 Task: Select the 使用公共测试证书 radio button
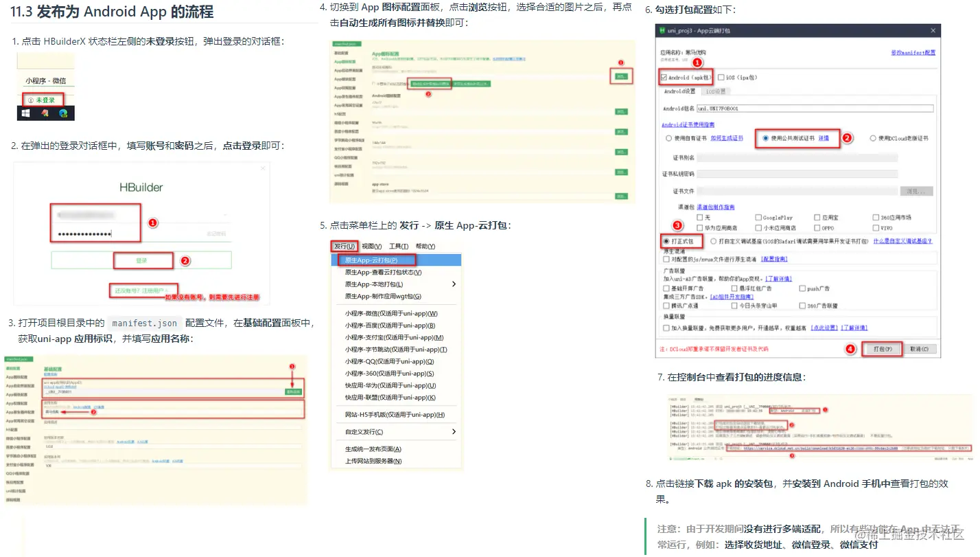766,138
